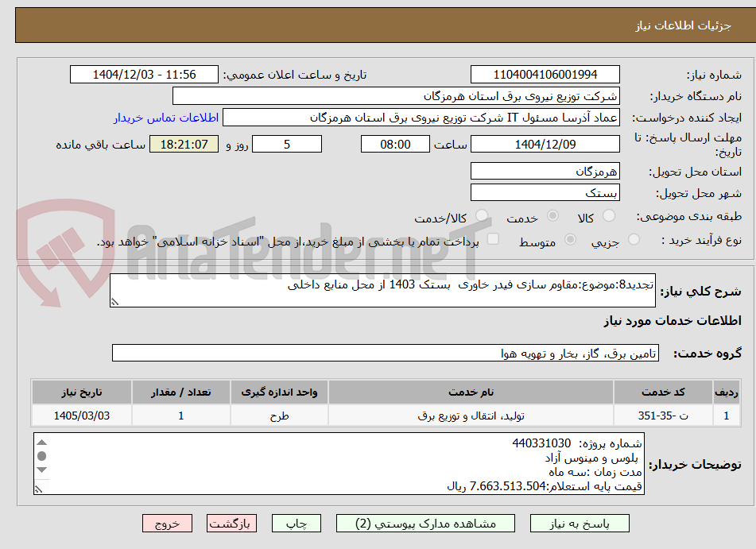Screen dimensions: 756x549
Task: Click the چاپ print button
Action: 296,524
